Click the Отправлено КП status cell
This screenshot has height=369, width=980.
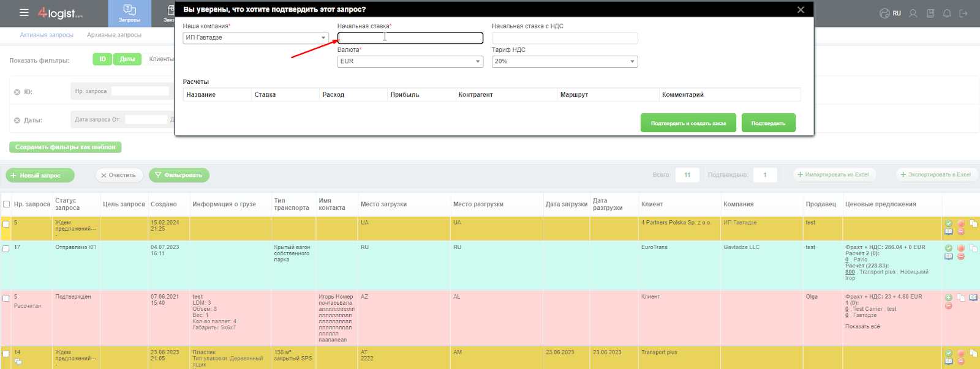click(x=75, y=247)
